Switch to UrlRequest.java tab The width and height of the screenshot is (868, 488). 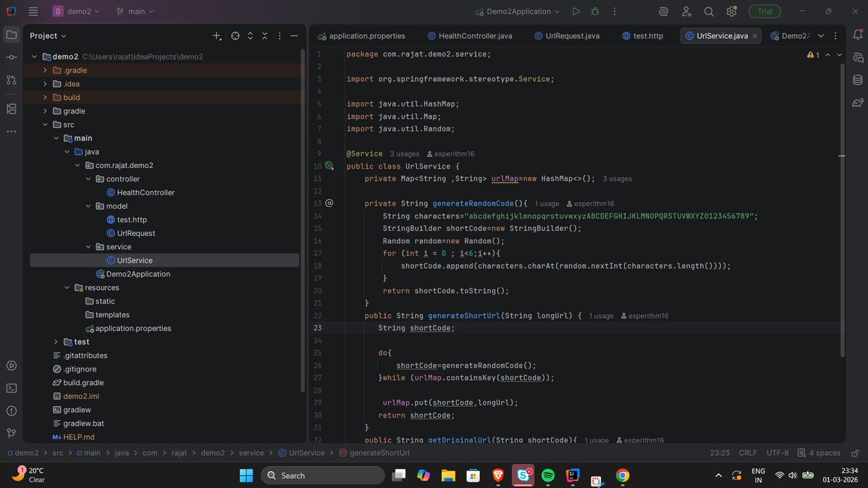click(567, 35)
